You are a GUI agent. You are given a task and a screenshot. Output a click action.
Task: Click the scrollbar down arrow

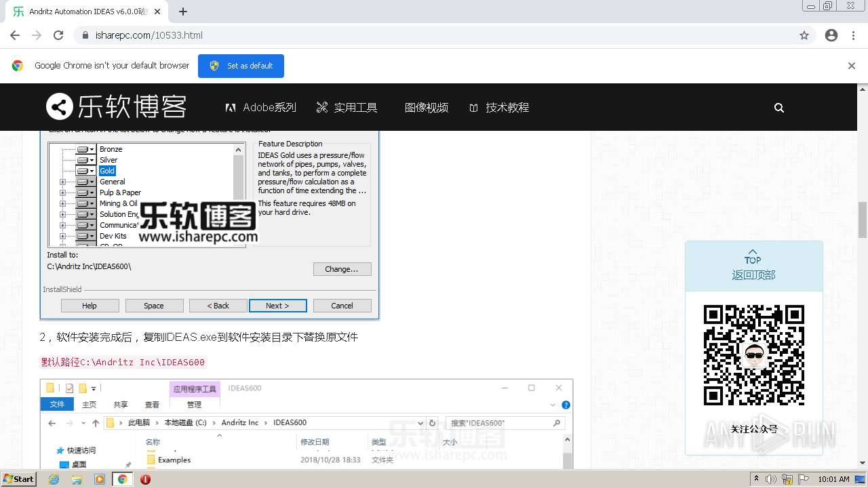863,464
